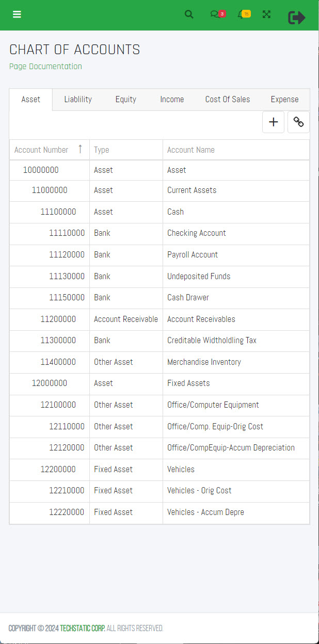Click the Techstatic Corp. footer link
This screenshot has width=319, height=644.
tap(83, 628)
